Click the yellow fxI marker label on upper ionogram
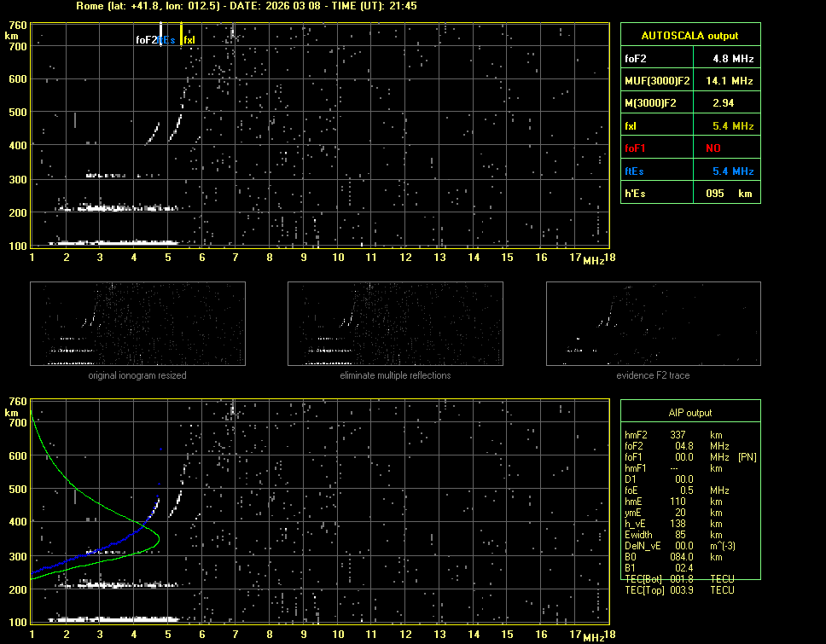The height and width of the screenshot is (644, 826). coord(189,40)
